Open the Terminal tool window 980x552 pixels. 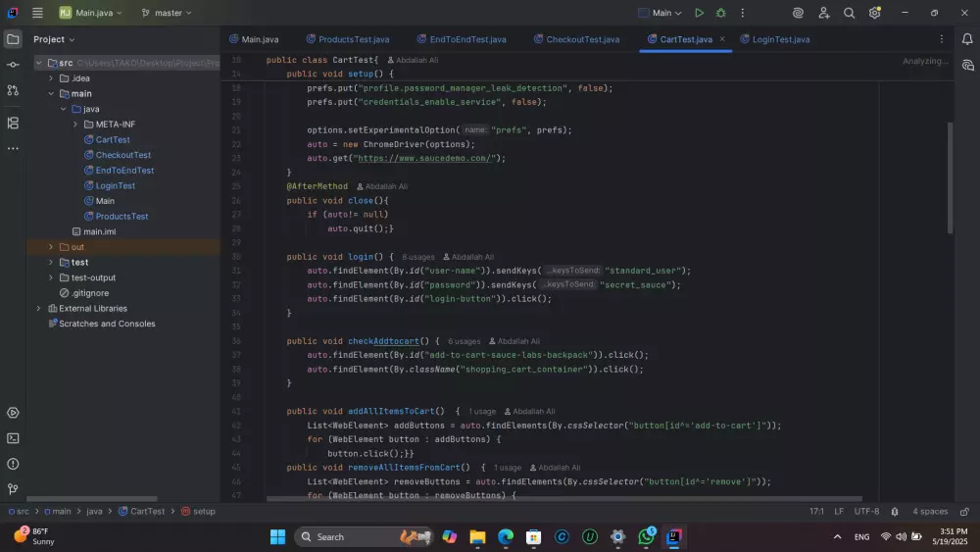(13, 438)
